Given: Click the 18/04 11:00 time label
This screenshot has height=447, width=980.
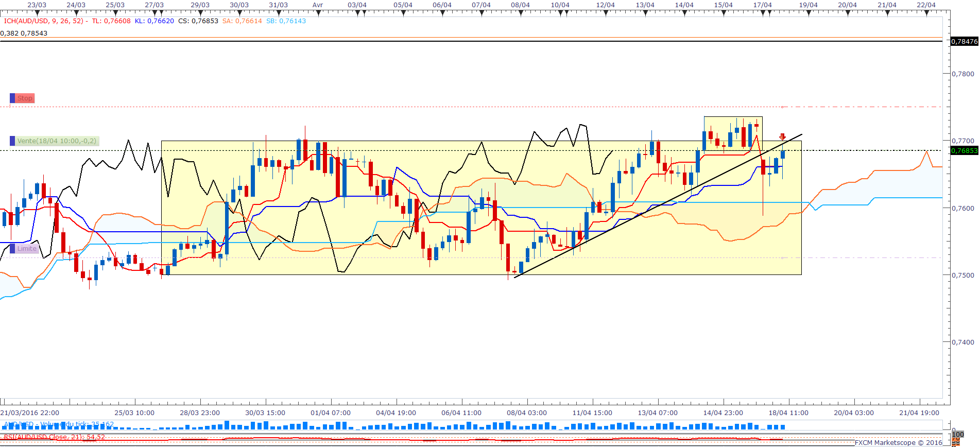Looking at the screenshot, I should click(788, 412).
